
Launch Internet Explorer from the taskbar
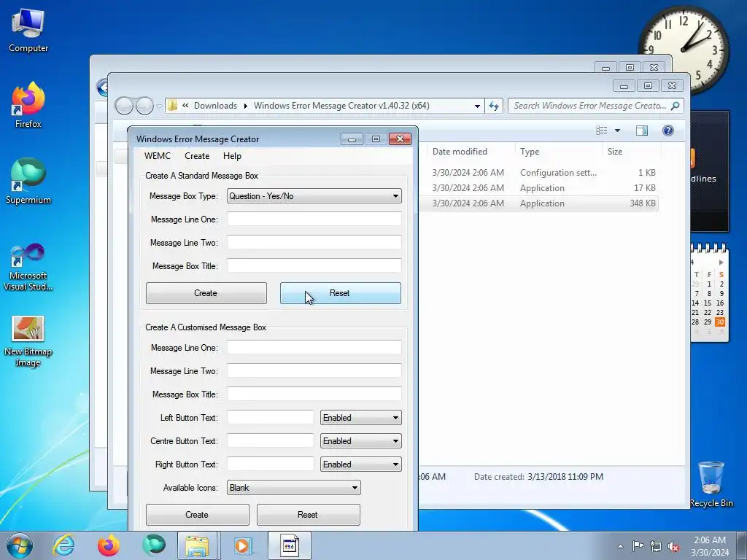pos(63,545)
